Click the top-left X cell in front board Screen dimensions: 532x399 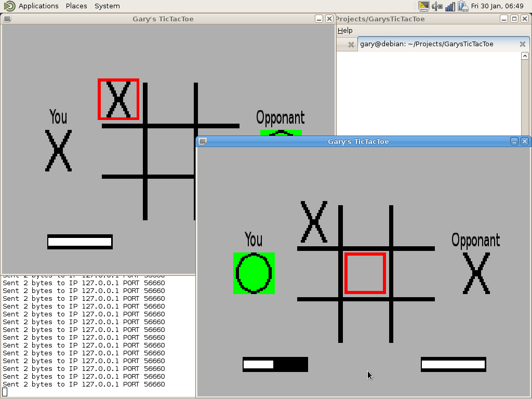coord(314,222)
